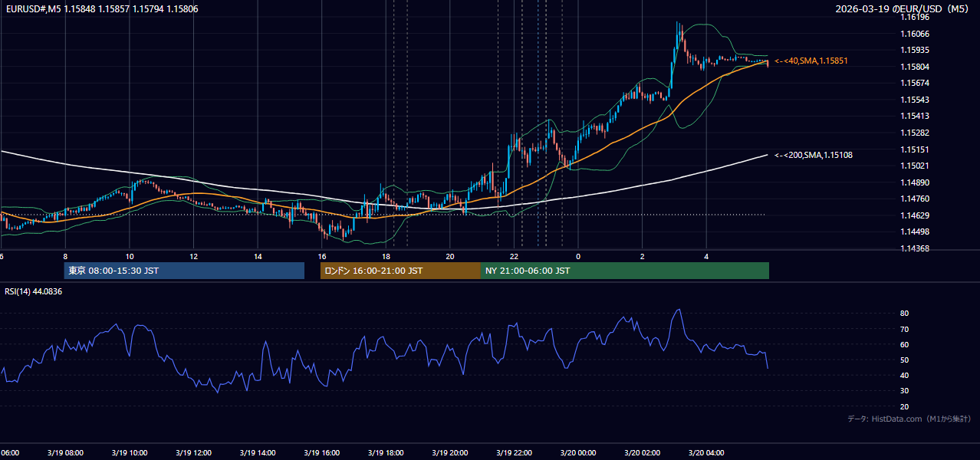Image resolution: width=980 pixels, height=460 pixels.
Task: Click bottom time label 3/20 00:00
Action: pyautogui.click(x=578, y=453)
